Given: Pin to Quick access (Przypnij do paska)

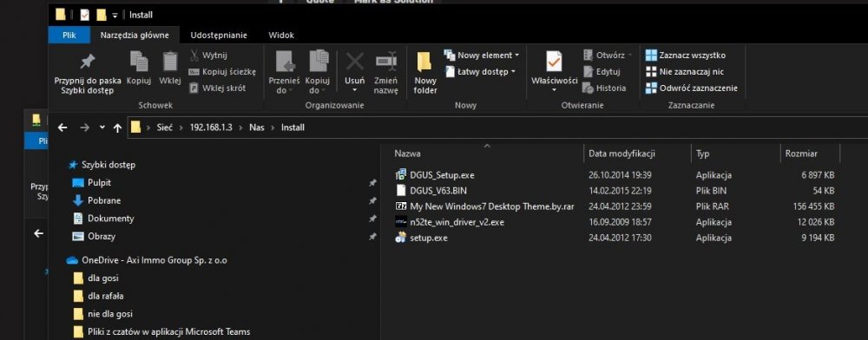Looking at the screenshot, I should tap(88, 73).
